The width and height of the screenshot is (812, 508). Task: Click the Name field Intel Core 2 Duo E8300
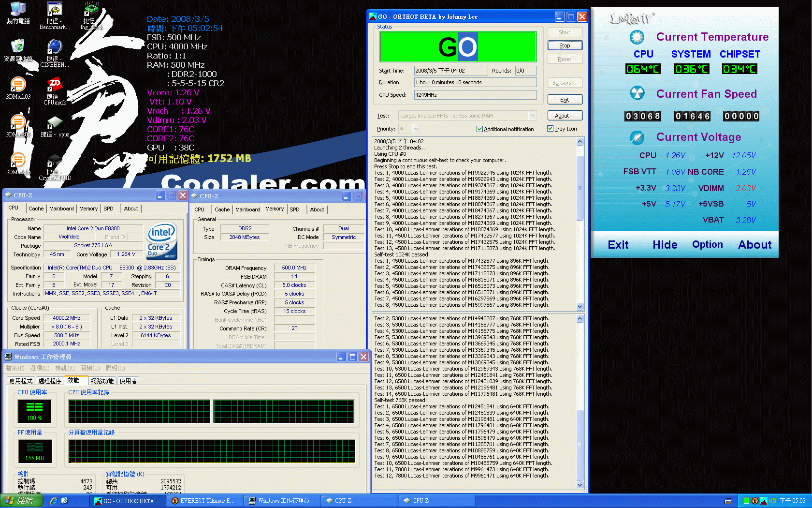(93, 228)
